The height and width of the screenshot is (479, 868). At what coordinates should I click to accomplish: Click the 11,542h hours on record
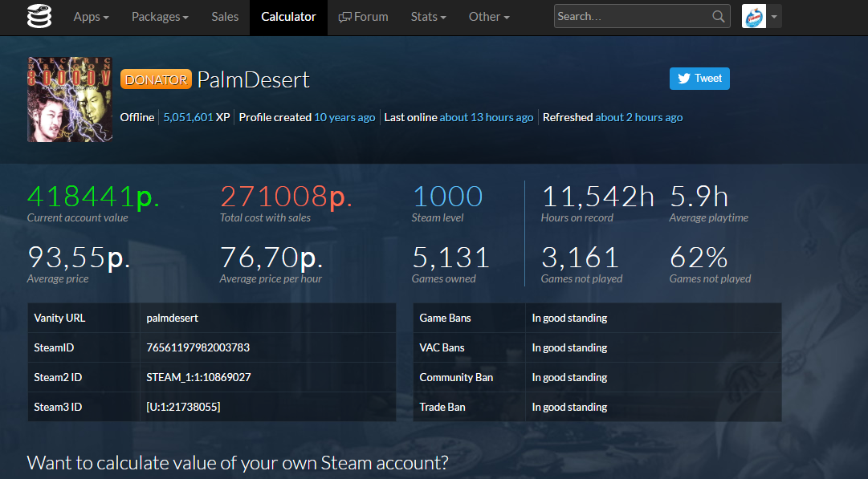597,197
